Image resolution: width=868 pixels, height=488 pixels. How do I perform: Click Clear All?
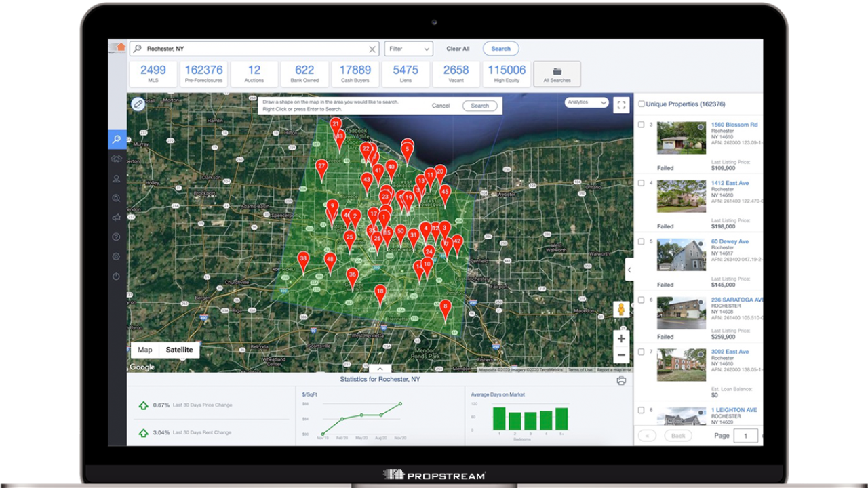(458, 49)
